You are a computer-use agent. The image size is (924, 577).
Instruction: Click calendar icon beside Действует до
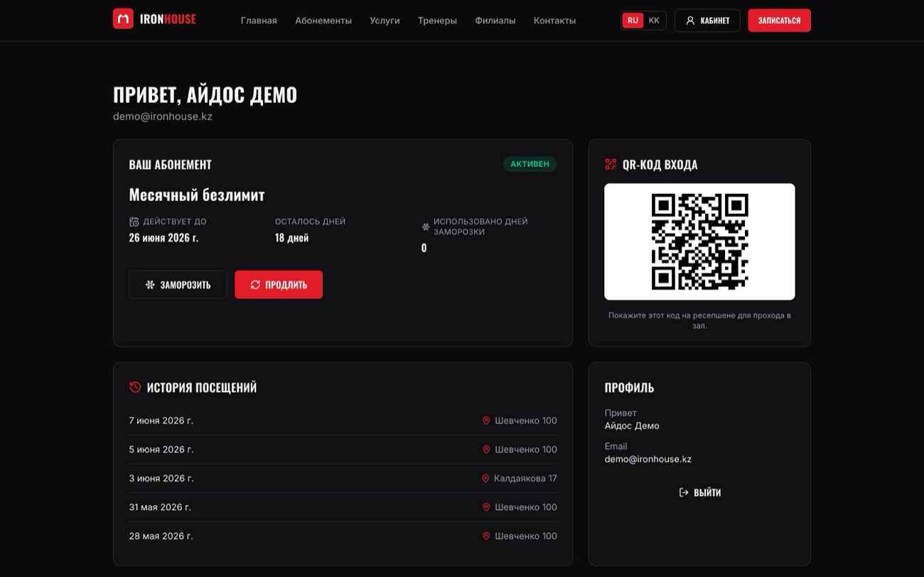(134, 222)
